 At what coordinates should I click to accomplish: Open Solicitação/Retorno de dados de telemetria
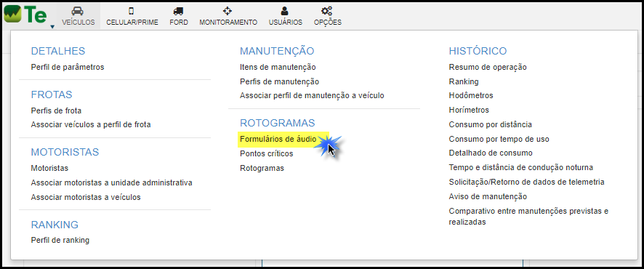pos(526,182)
